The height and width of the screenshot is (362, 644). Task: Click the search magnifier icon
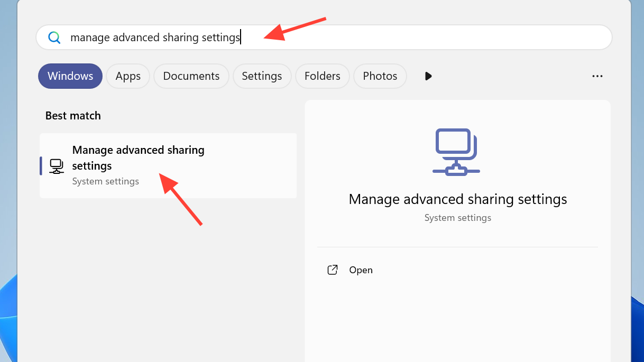54,38
